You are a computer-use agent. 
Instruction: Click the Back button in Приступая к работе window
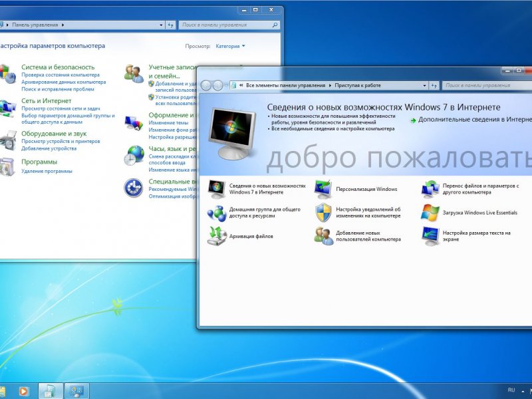(206, 86)
